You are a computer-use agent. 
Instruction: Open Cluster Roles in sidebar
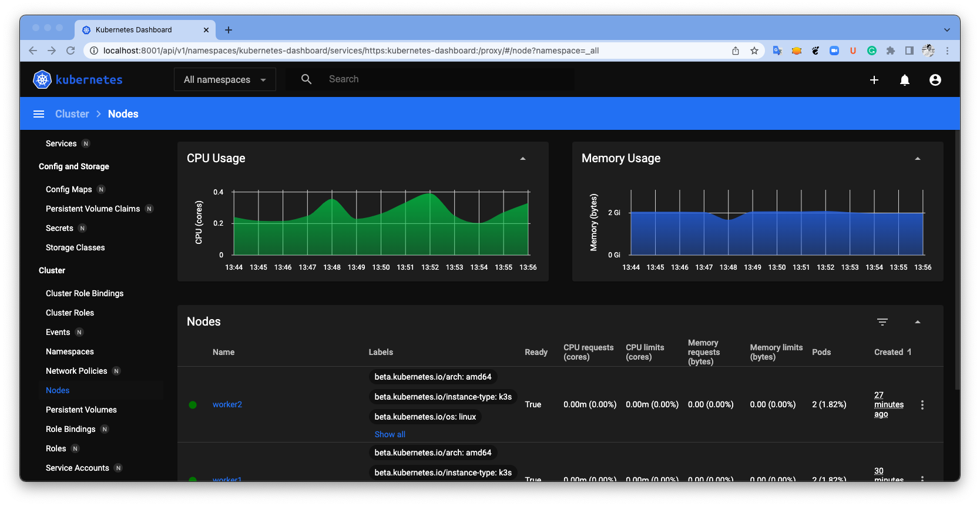pos(70,313)
